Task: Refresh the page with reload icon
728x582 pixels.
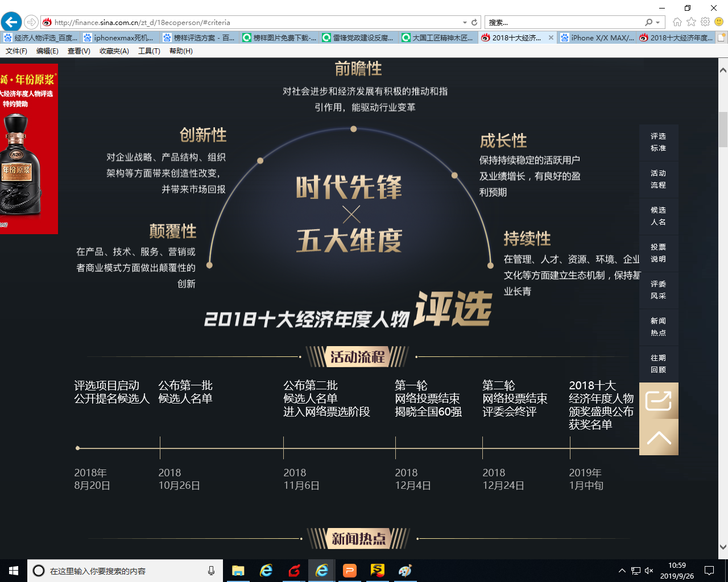Action: 474,23
